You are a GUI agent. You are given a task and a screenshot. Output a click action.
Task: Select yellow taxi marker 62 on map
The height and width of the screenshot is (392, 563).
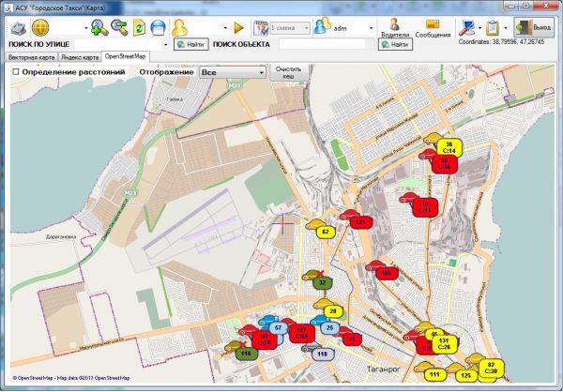click(x=325, y=231)
